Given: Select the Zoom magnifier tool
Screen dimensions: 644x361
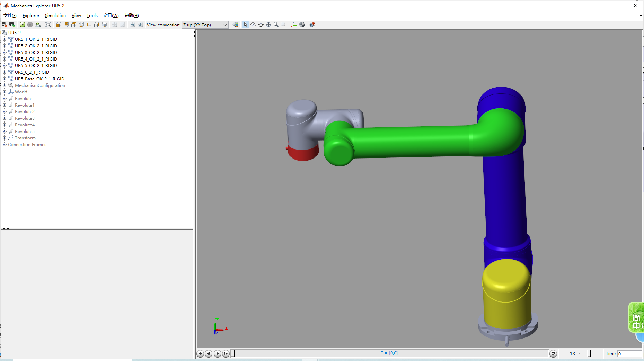Looking at the screenshot, I should pyautogui.click(x=276, y=25).
